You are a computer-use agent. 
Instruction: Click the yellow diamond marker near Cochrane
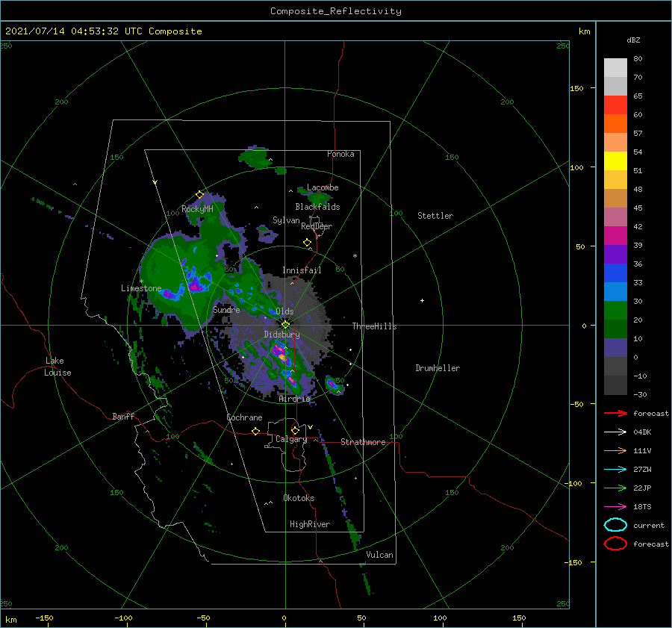(256, 432)
